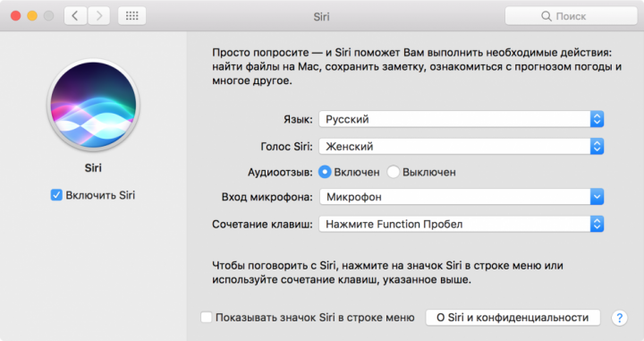Image resolution: width=644 pixels, height=341 pixels.
Task: Show all preferences via grid icon
Action: (131, 16)
